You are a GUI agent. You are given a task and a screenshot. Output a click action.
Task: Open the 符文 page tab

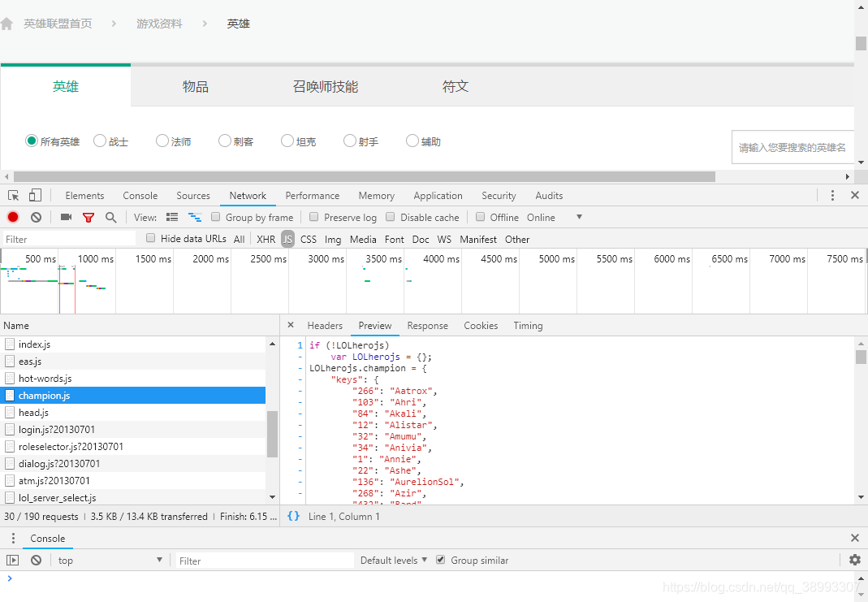[455, 86]
